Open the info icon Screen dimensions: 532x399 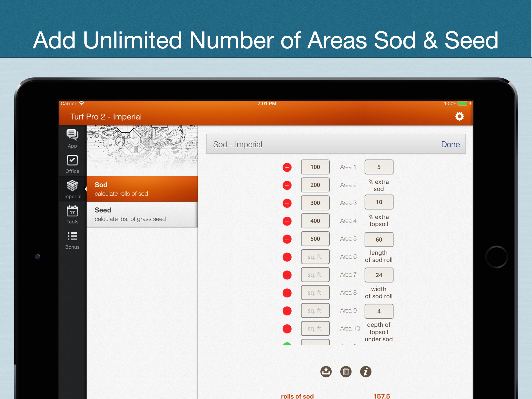[x=365, y=371]
